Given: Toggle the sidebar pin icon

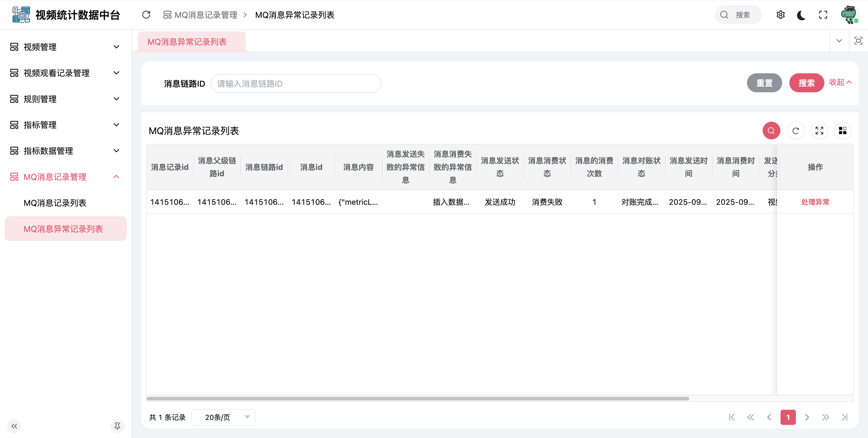Looking at the screenshot, I should pos(117,426).
